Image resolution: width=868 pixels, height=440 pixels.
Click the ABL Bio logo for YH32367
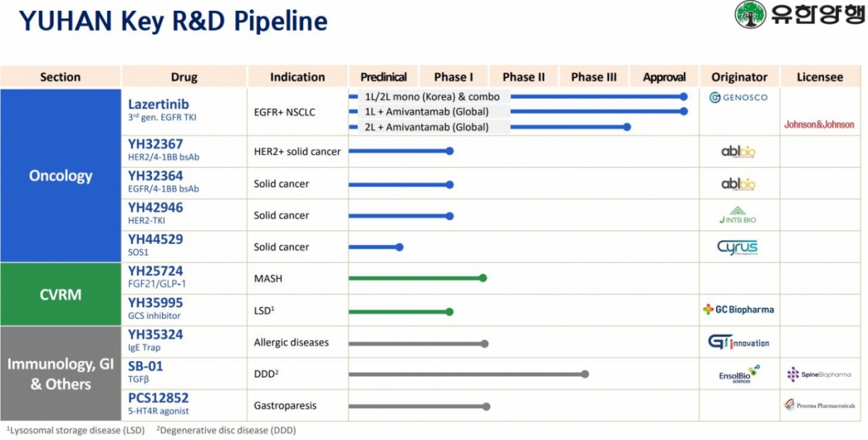[x=739, y=152]
